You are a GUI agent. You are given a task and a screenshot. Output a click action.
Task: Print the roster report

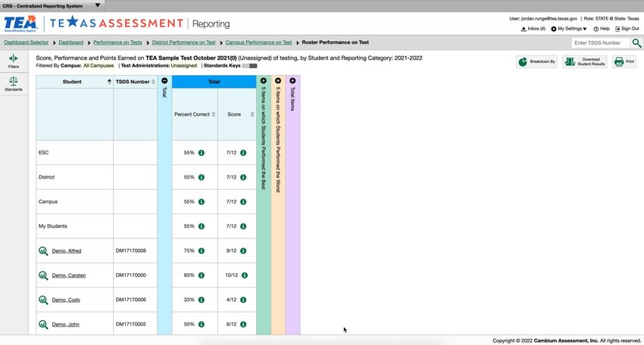tap(624, 61)
